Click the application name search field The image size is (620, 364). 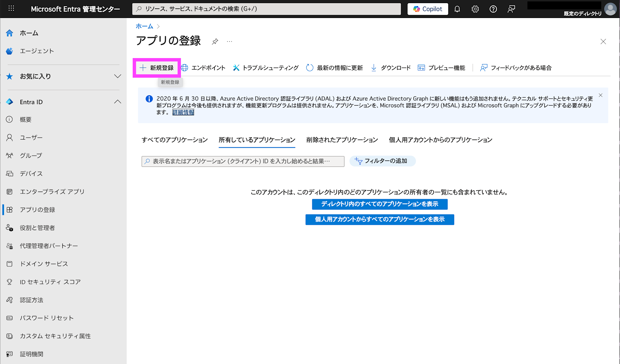click(x=243, y=161)
